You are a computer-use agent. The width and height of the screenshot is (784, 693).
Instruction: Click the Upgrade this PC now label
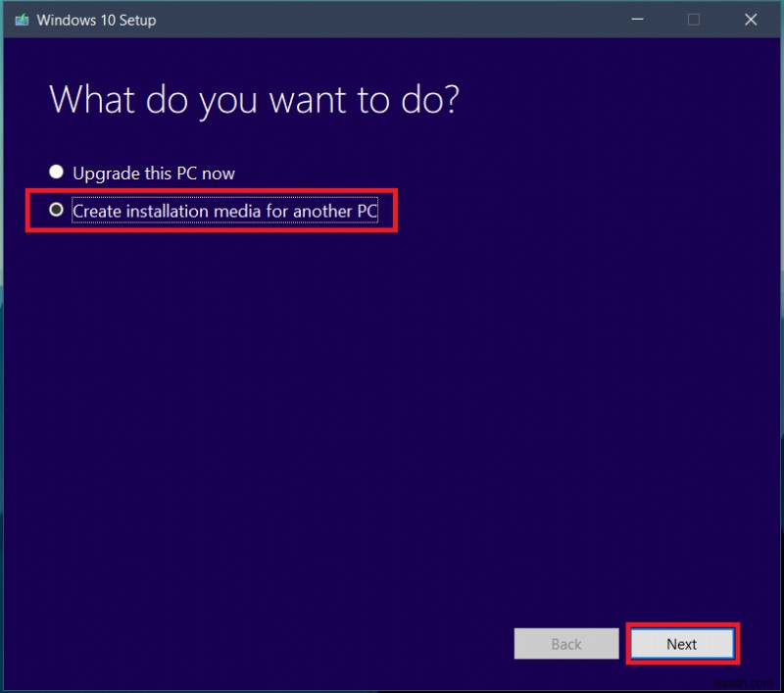click(154, 173)
